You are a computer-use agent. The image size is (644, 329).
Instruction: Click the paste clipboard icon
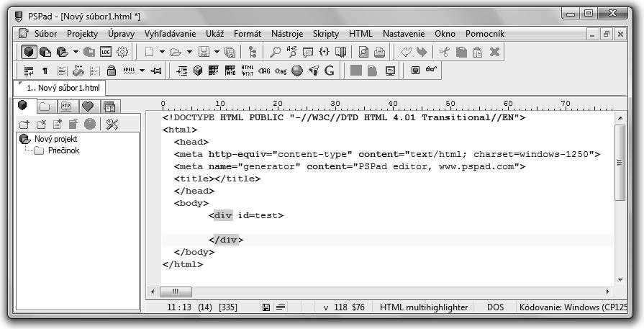[x=477, y=52]
